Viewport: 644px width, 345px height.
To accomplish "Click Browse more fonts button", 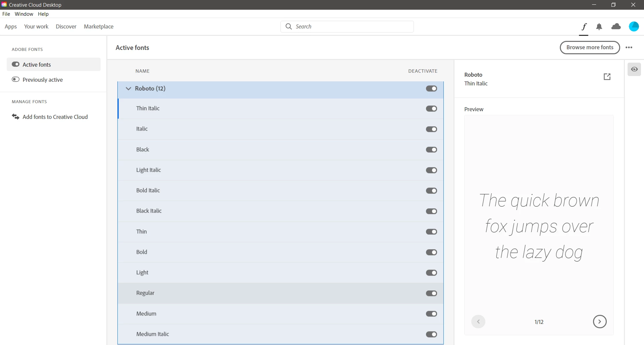I will (590, 48).
